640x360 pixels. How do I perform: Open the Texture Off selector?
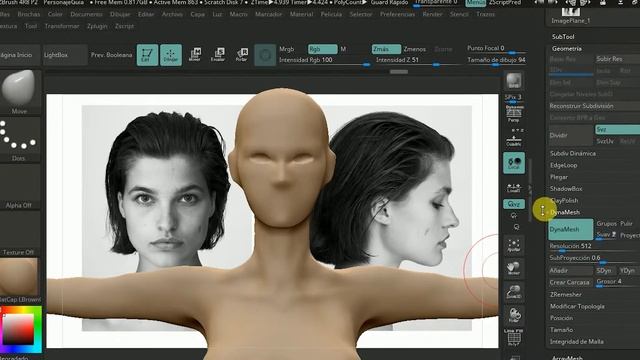click(x=19, y=233)
